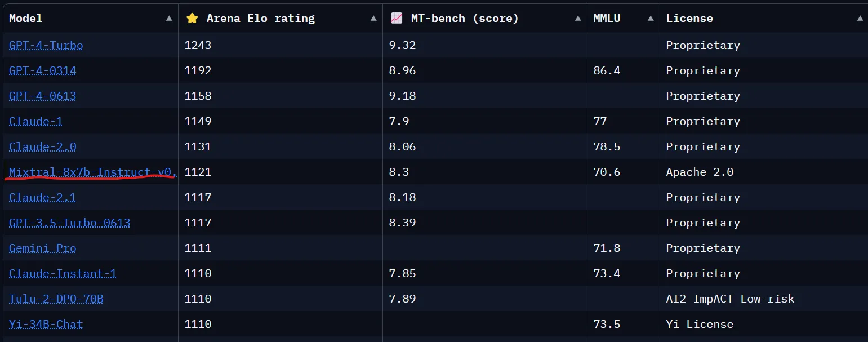
Task: Select the MT-bench score 8.3
Action: [x=399, y=172]
